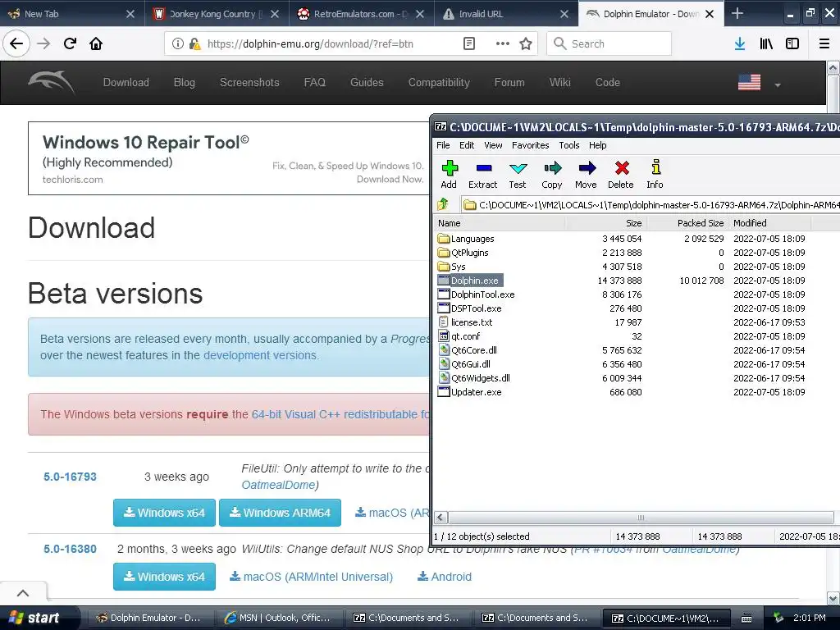The image size is (840, 630).
Task: Expand the language flag dropdown
Action: (759, 83)
